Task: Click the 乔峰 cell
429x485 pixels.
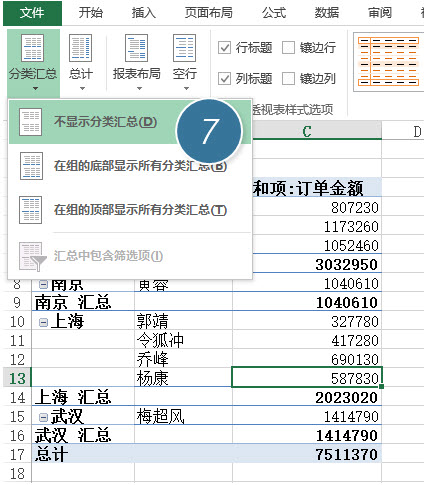Action: (184, 360)
